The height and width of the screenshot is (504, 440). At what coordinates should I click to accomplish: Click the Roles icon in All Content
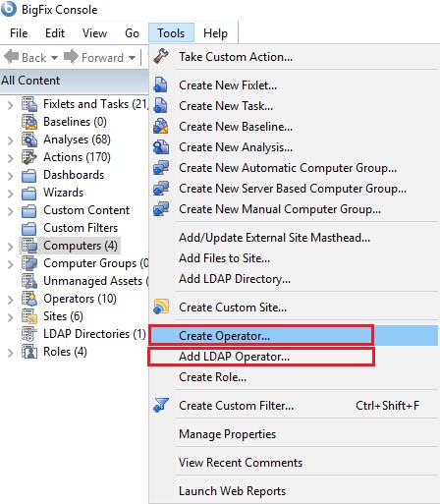coord(29,352)
